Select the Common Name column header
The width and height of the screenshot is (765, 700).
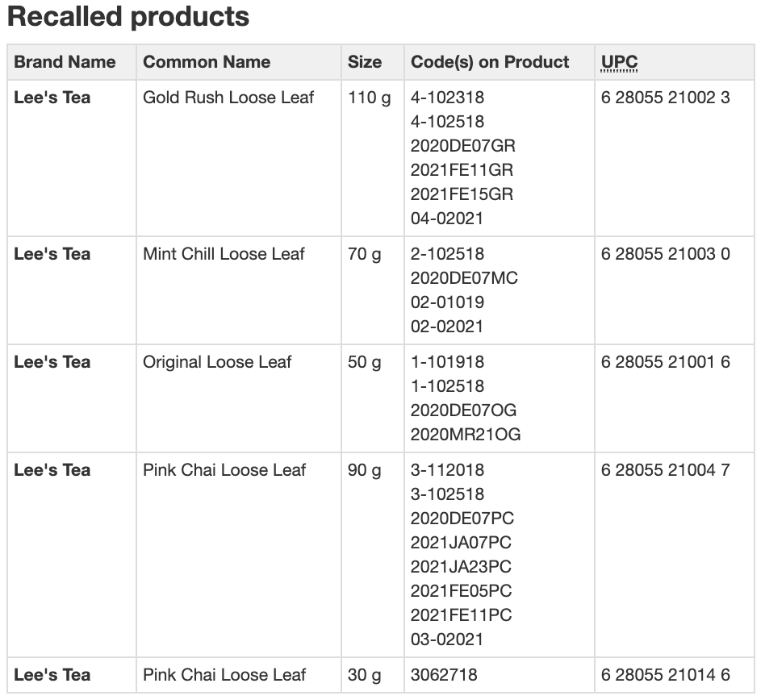click(x=207, y=62)
